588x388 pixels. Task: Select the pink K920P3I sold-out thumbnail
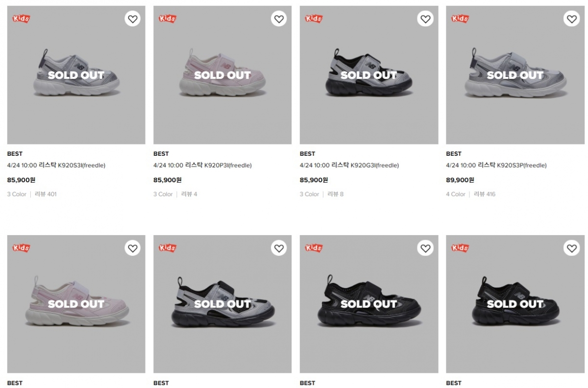[222, 75]
